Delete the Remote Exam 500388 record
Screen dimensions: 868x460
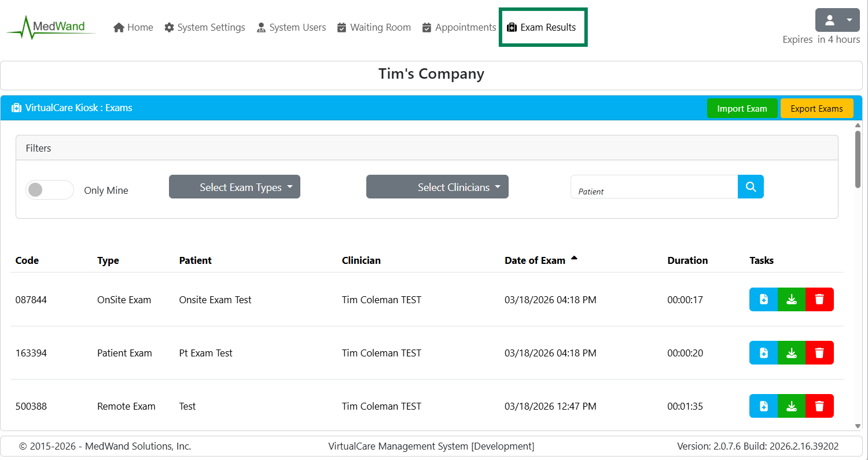pyautogui.click(x=819, y=406)
